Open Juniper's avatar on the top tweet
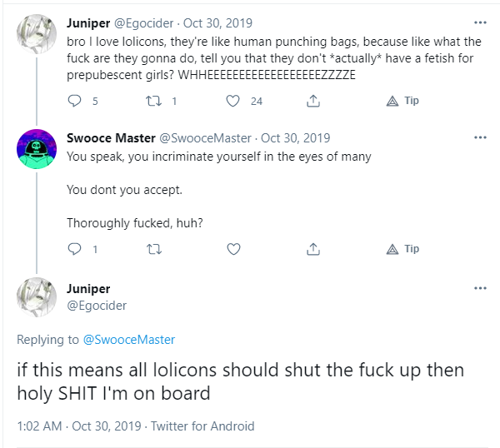The height and width of the screenshot is (448, 500). [37, 34]
